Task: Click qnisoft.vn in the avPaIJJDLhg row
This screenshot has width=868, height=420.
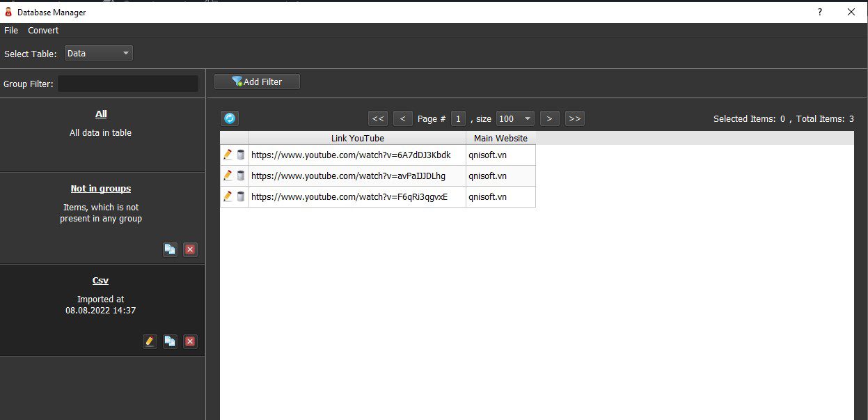Action: tap(500, 176)
